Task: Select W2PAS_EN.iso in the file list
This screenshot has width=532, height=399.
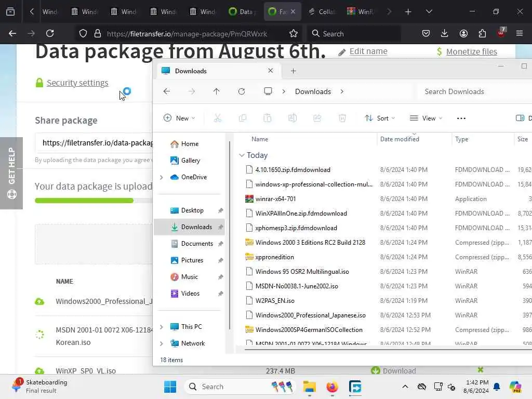Action: [x=275, y=301]
